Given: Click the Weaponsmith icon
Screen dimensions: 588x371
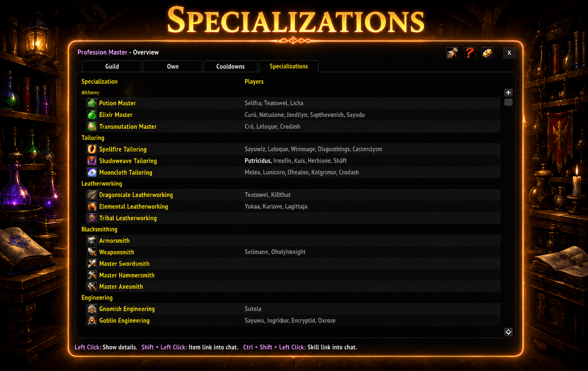Looking at the screenshot, I should click(92, 252).
